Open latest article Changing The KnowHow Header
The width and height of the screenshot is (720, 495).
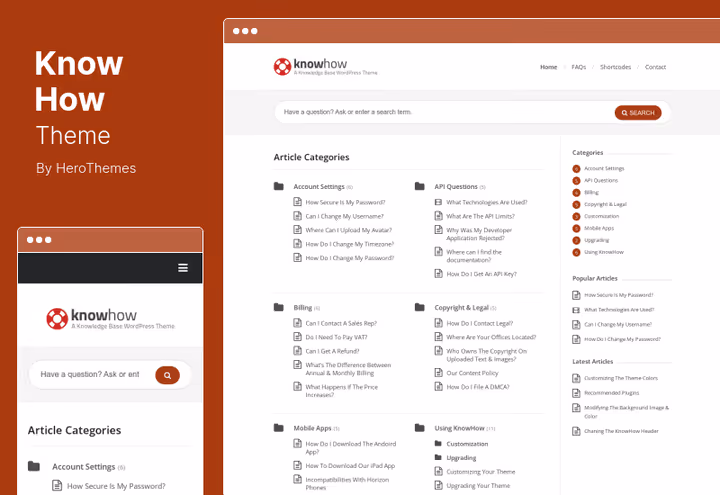621,431
